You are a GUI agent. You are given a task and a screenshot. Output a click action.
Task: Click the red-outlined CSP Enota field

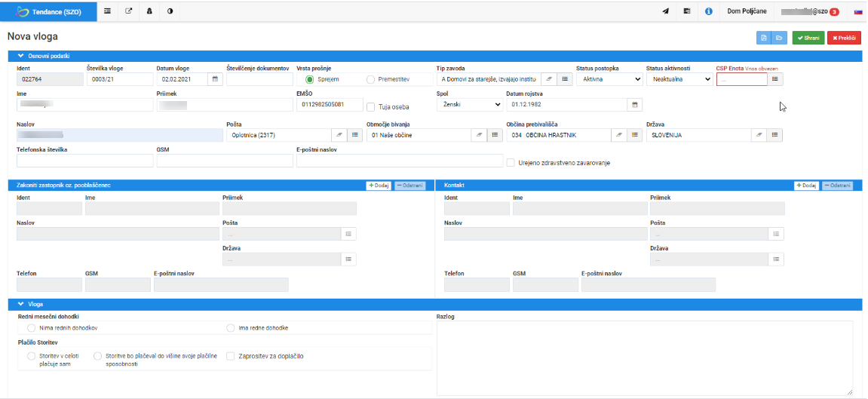click(x=742, y=79)
